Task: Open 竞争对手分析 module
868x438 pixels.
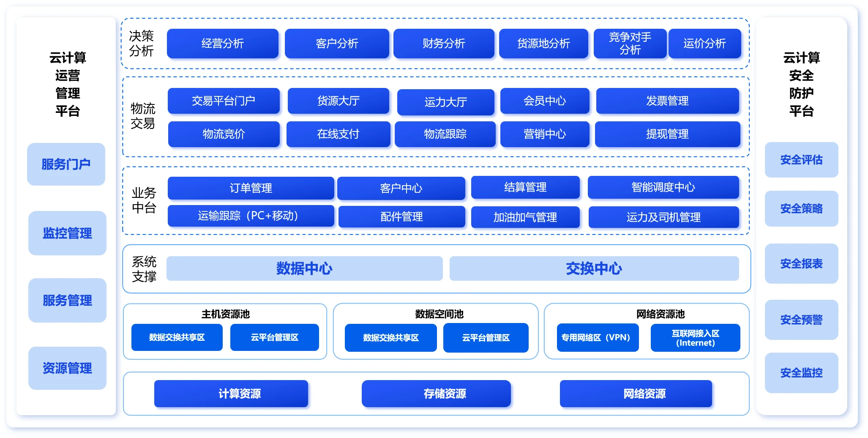Action: pyautogui.click(x=630, y=44)
